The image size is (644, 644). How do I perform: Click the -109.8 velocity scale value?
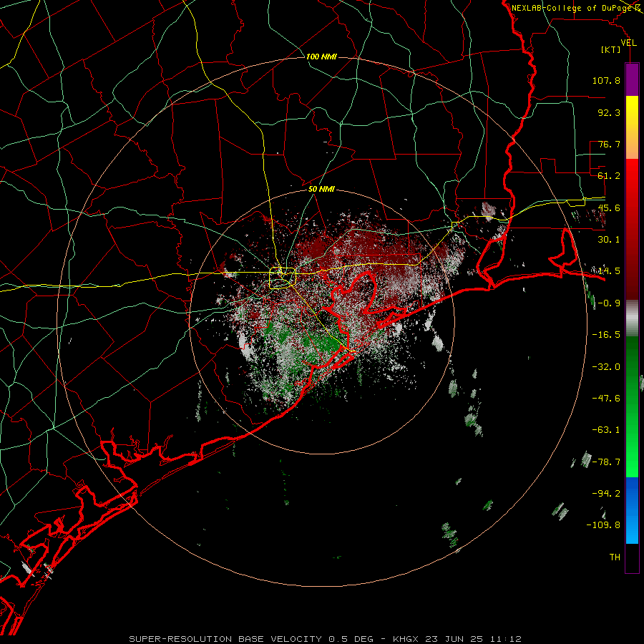pos(603,525)
